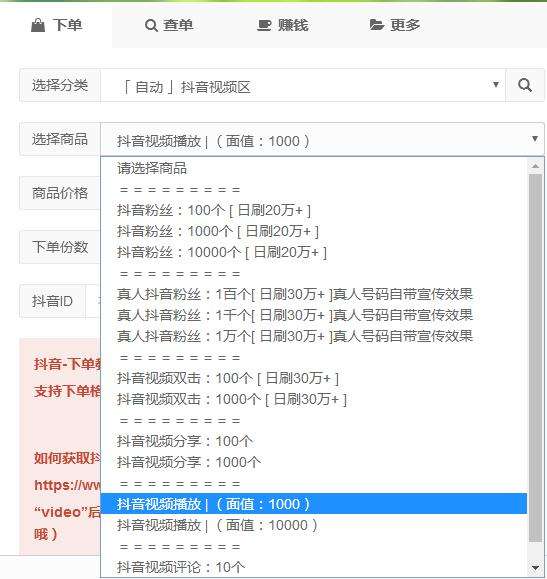
Task: Select 抖音粉丝：1000个 option
Action: pos(314,231)
